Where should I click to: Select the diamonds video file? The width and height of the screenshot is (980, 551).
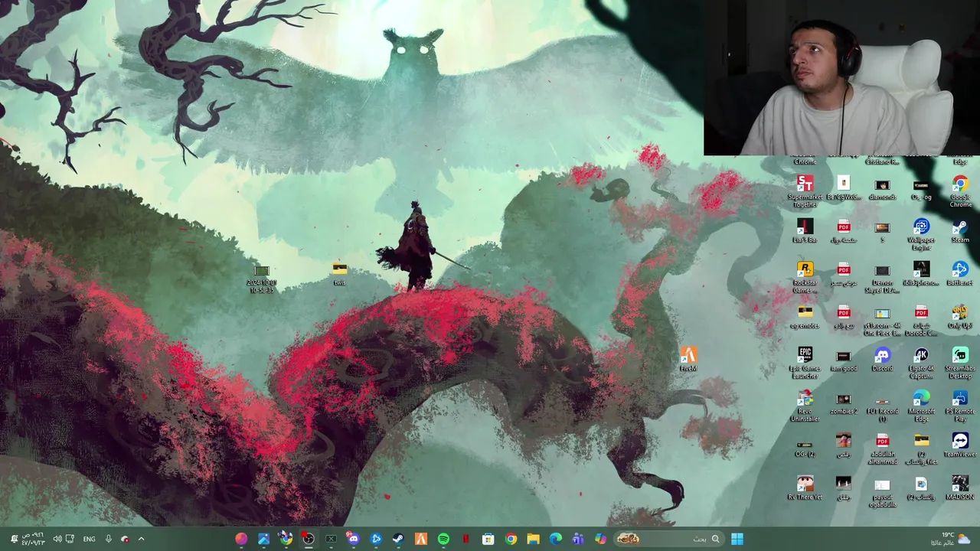click(x=882, y=191)
